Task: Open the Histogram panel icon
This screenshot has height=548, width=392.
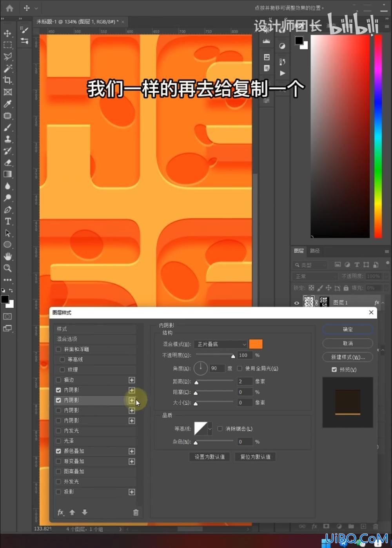Action: (x=267, y=40)
